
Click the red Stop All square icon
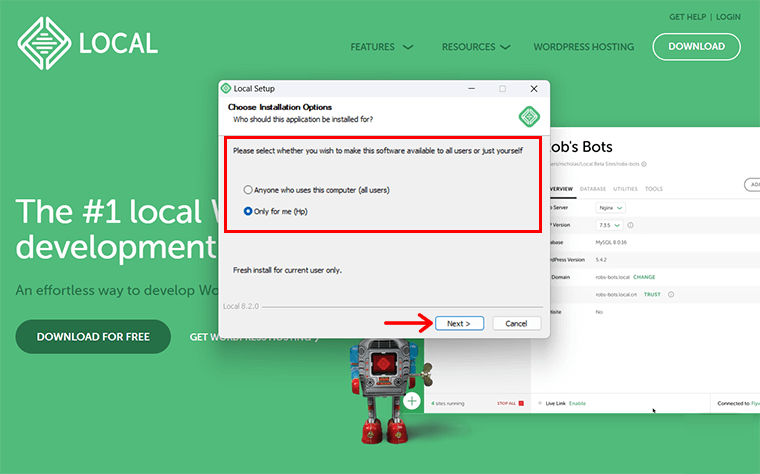click(521, 403)
